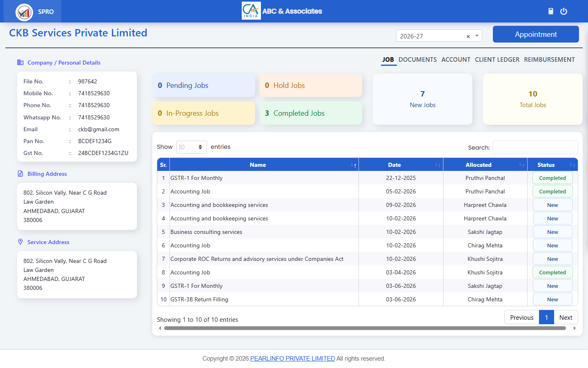Click the date 22-12-2025 cell
This screenshot has width=588, height=368.
401,178
